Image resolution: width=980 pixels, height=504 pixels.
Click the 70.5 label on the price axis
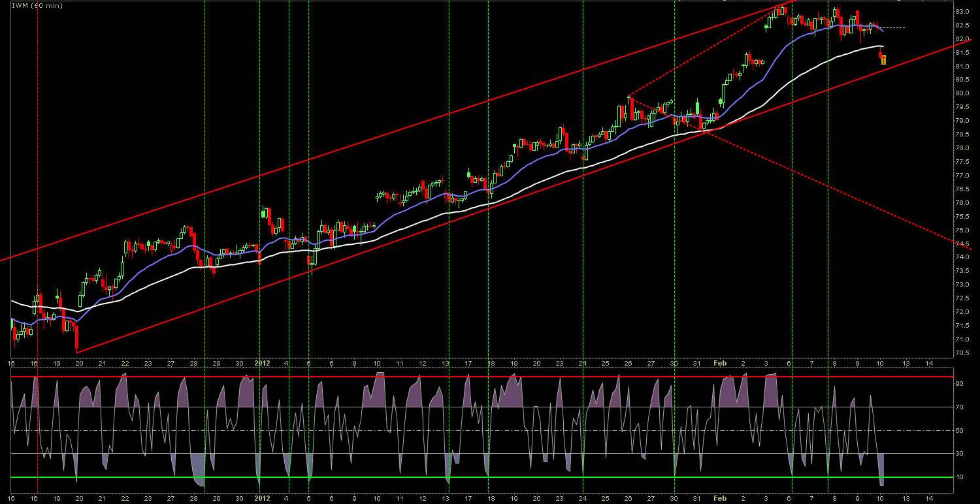(x=962, y=353)
